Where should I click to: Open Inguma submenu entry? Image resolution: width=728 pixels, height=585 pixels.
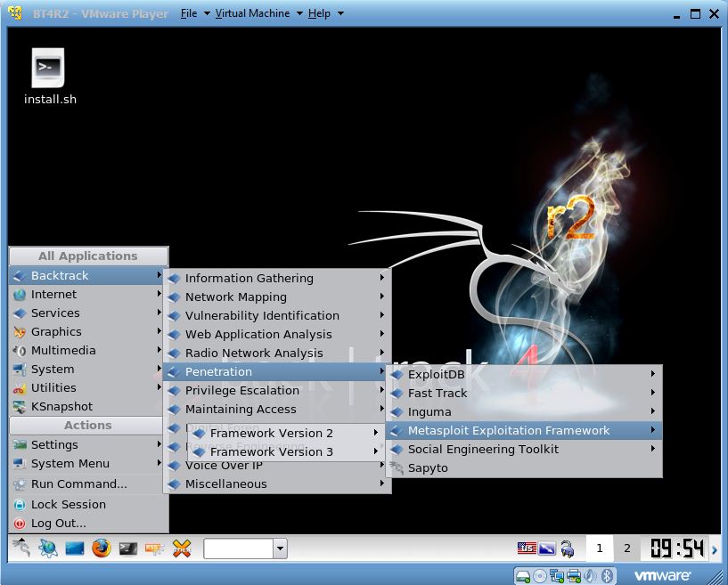[x=524, y=411]
